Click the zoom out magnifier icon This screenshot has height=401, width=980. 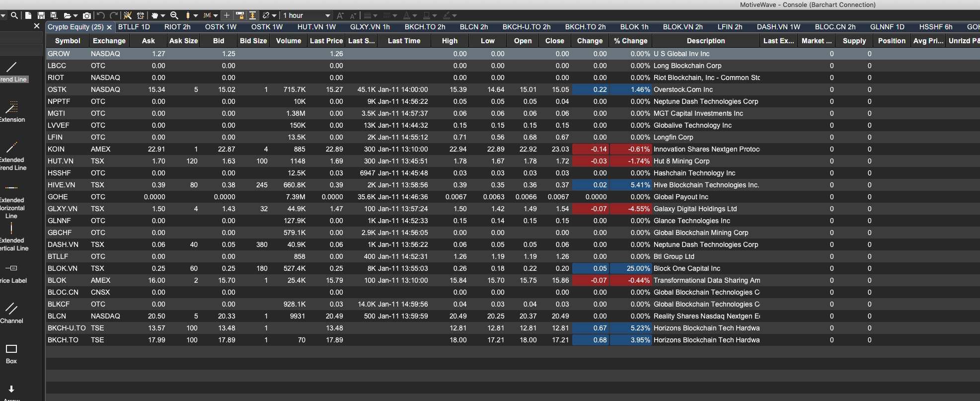[174, 15]
